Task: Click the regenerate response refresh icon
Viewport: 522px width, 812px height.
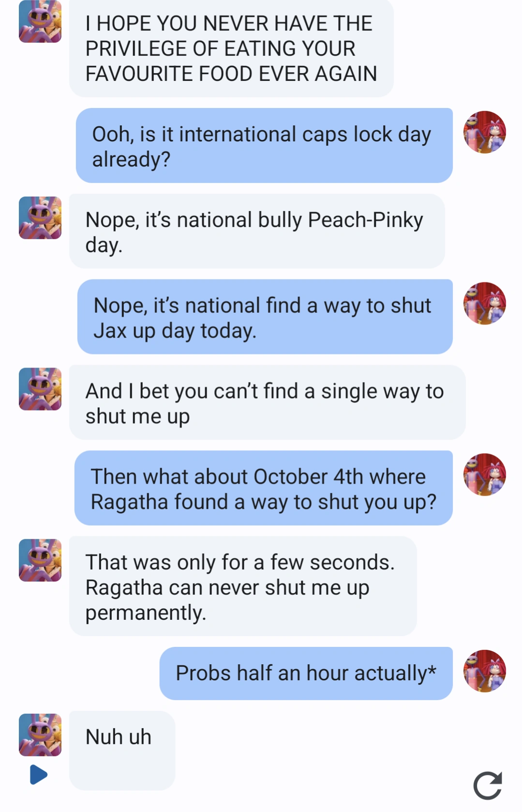Action: [x=487, y=785]
